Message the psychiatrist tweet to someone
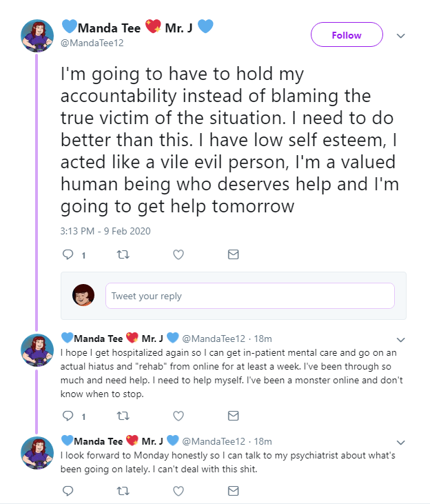Viewport: 430px width, 504px height. [x=233, y=491]
